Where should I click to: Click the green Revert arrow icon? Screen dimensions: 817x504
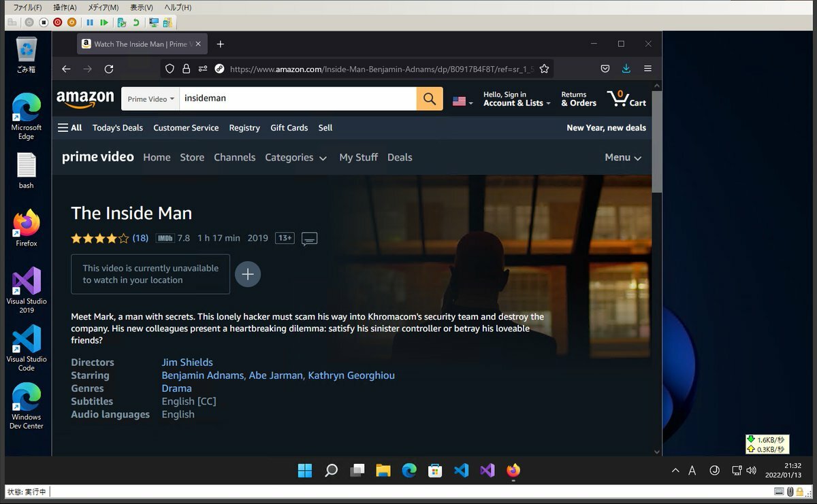coord(135,22)
